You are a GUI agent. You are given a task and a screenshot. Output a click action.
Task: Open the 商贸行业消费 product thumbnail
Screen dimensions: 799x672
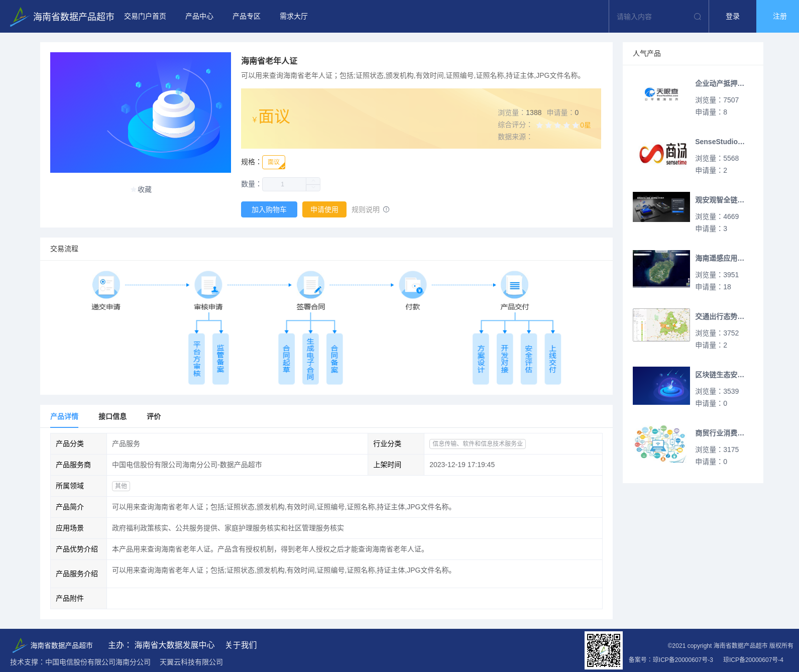(x=661, y=444)
